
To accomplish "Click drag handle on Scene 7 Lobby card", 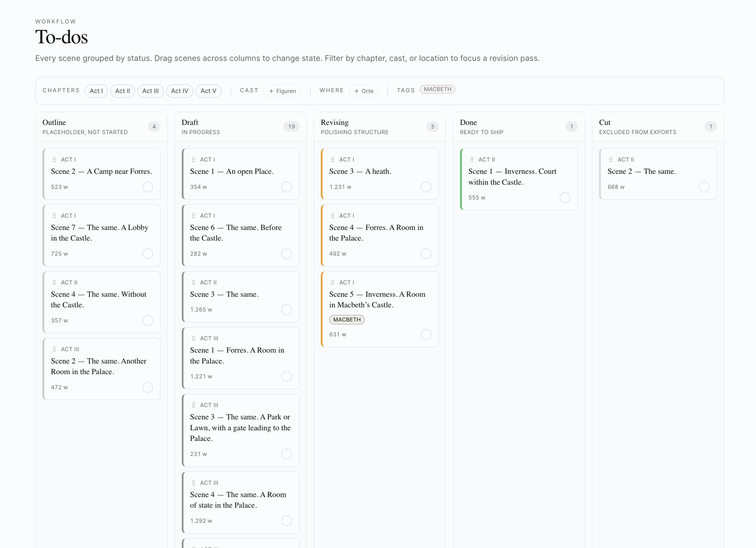I will pyautogui.click(x=54, y=216).
